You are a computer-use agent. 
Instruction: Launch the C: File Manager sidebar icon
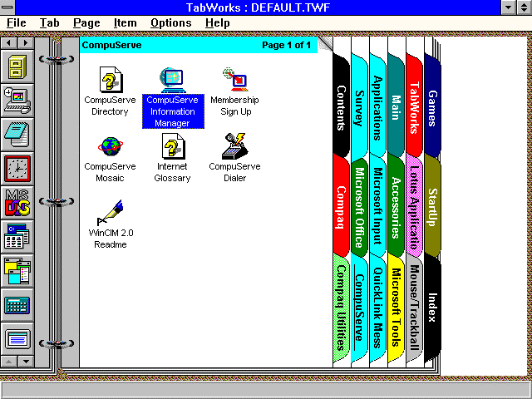click(x=17, y=236)
